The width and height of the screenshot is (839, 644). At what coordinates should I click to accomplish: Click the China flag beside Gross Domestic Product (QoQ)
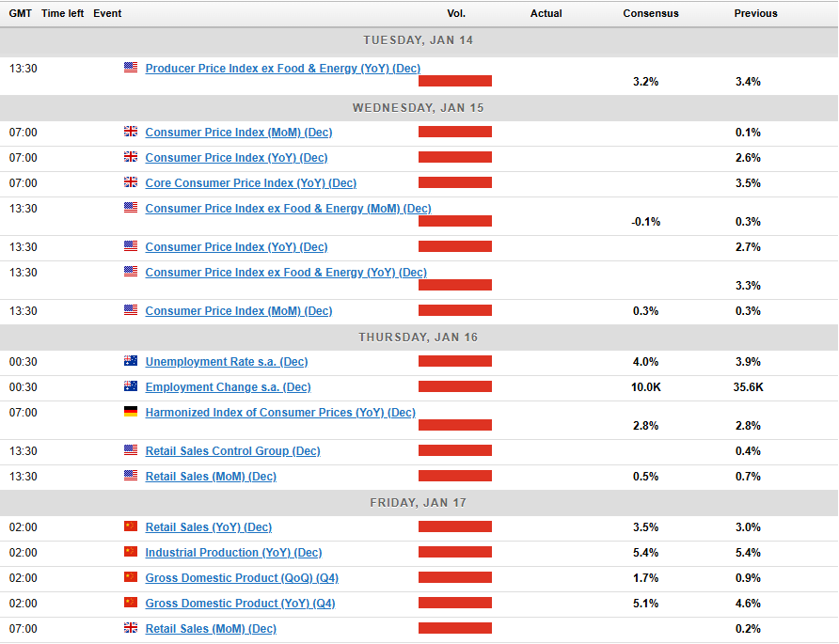coord(130,577)
